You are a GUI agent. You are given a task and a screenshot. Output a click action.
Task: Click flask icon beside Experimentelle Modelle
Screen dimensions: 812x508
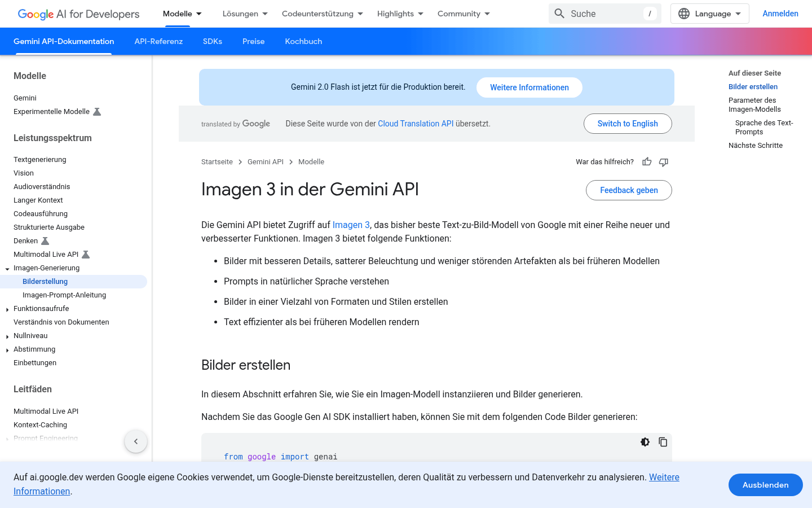click(97, 112)
